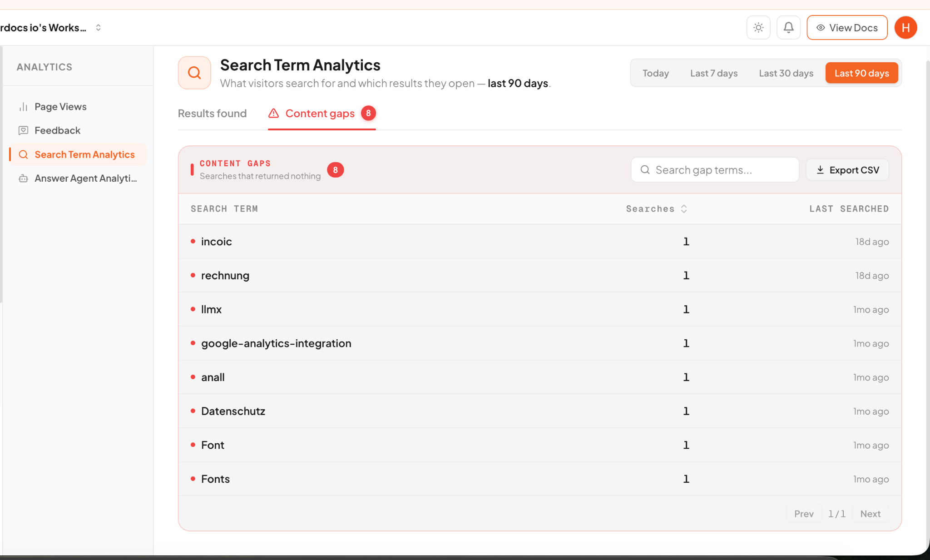
Task: Click the Answer Agent robot icon
Action: coord(23,178)
